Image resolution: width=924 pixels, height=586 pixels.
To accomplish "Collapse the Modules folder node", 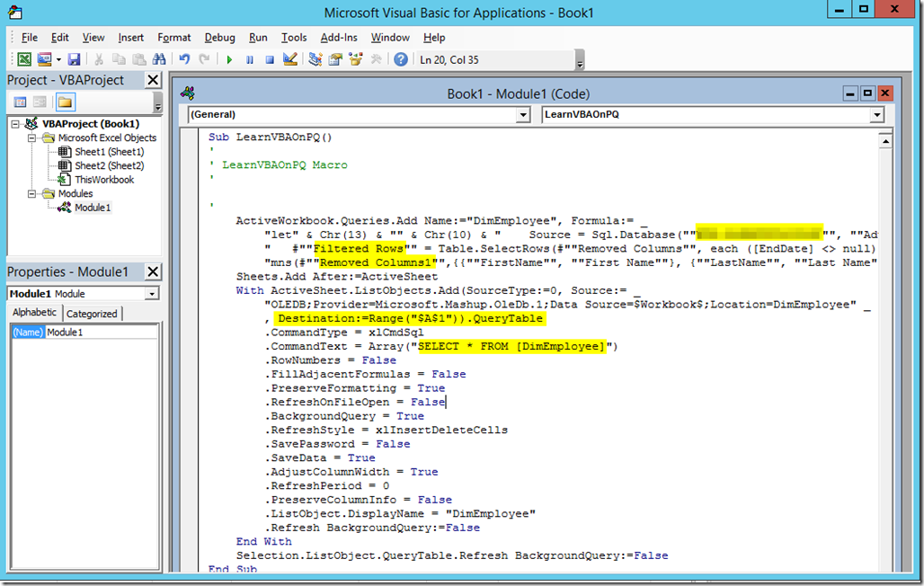I will (x=31, y=193).
